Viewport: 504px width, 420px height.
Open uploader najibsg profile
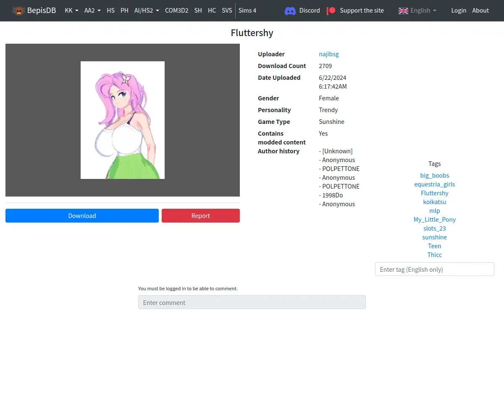(329, 54)
